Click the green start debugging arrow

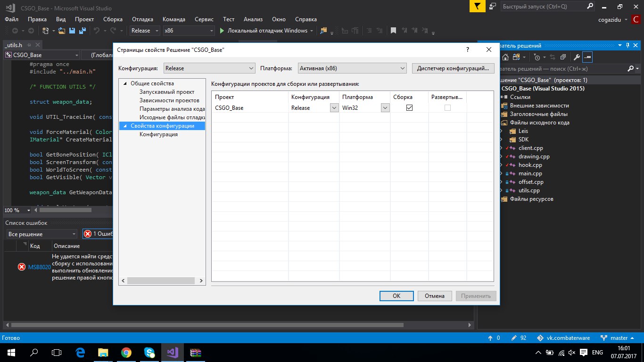223,31
